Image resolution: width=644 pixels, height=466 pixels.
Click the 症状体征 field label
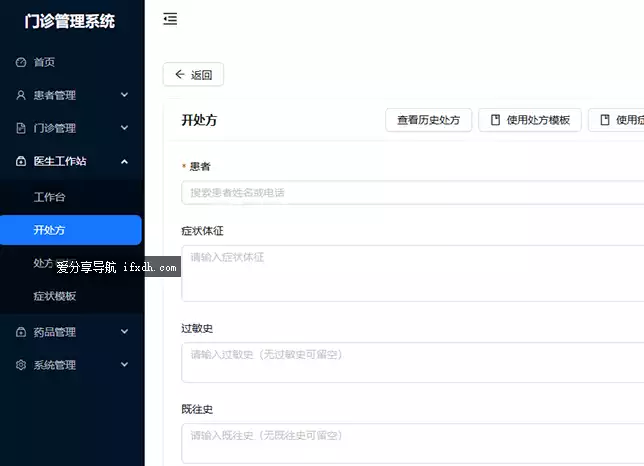(x=202, y=231)
